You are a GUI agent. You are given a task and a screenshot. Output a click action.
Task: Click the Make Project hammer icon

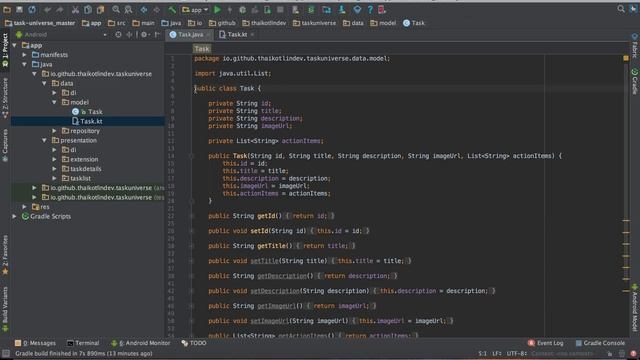172,9
